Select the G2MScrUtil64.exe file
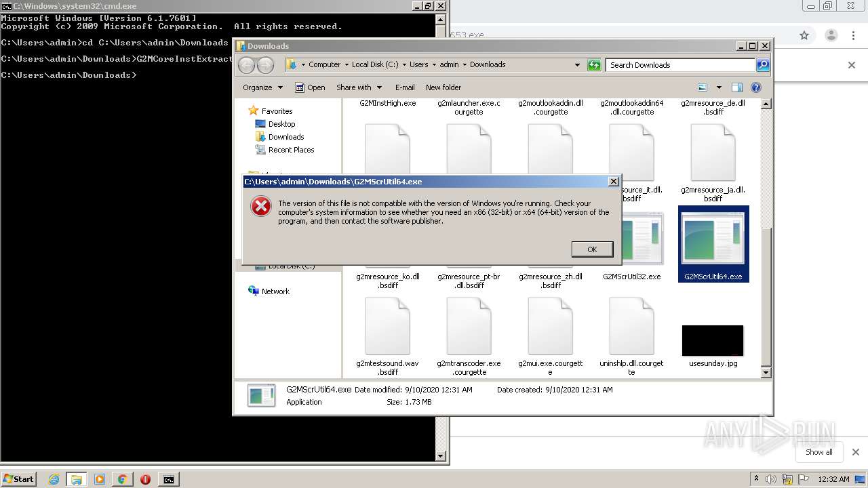The height and width of the screenshot is (488, 868). [x=713, y=244]
